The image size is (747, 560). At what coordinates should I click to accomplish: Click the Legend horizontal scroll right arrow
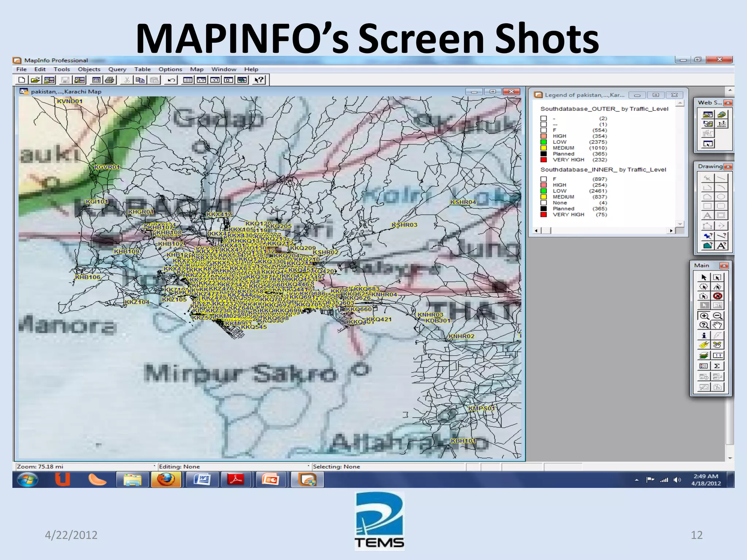[671, 230]
